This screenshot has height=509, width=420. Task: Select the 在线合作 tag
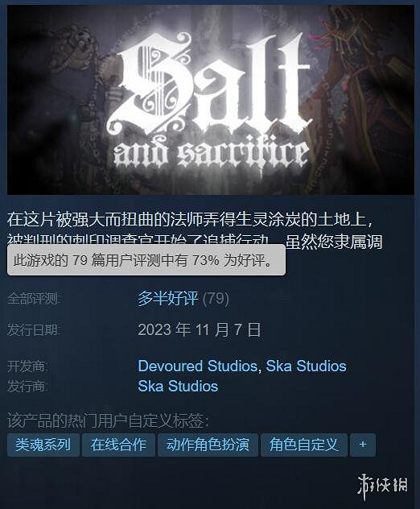click(x=118, y=445)
